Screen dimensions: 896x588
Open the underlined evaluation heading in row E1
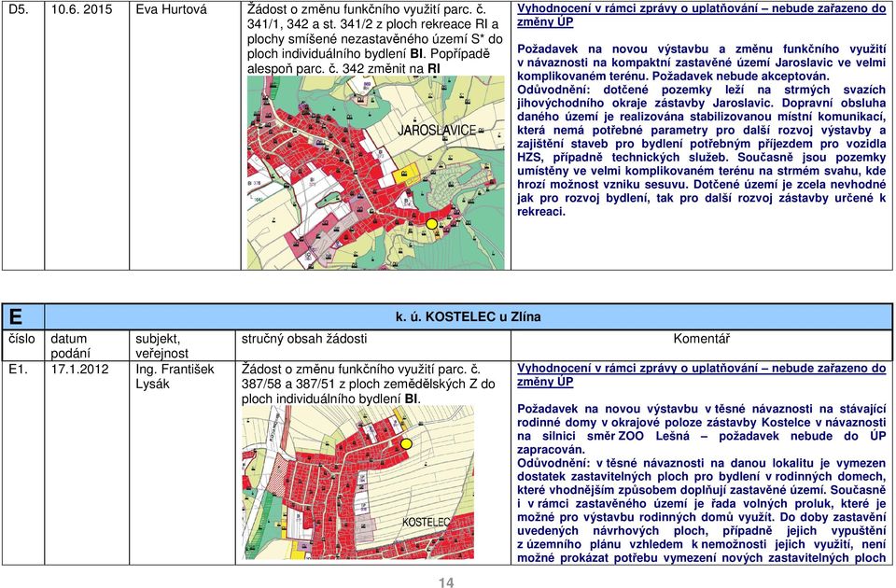pyautogui.click(x=701, y=375)
